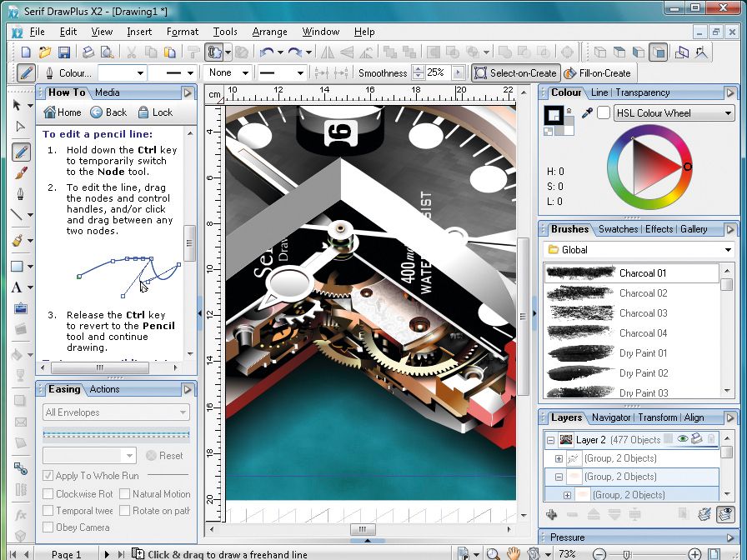Open the Colour panel options arrow
This screenshot has height=560, width=747.
pyautogui.click(x=729, y=92)
